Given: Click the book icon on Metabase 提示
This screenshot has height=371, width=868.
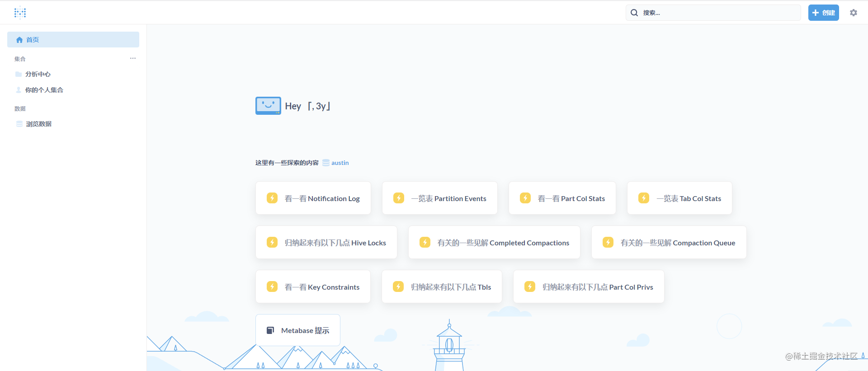Looking at the screenshot, I should coord(270,330).
